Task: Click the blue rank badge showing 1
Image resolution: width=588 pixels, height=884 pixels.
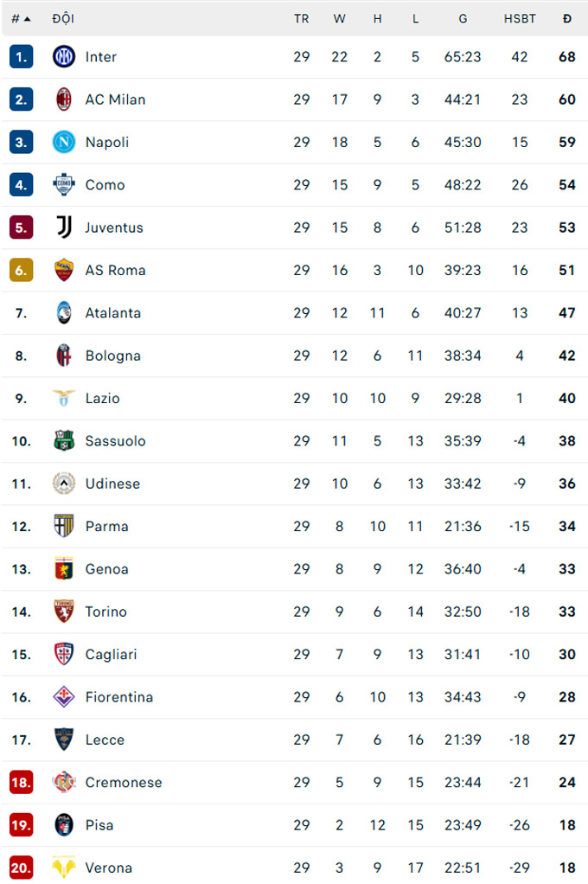Action: 20,57
